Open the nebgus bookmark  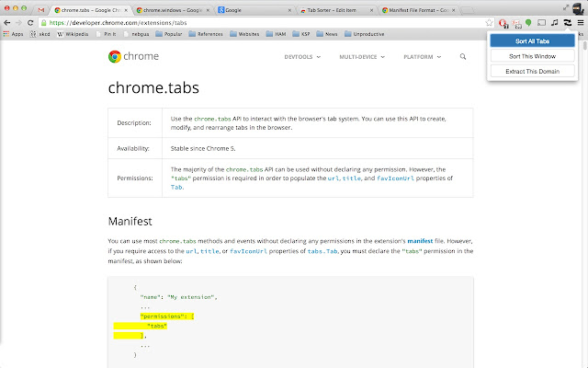[x=137, y=34]
